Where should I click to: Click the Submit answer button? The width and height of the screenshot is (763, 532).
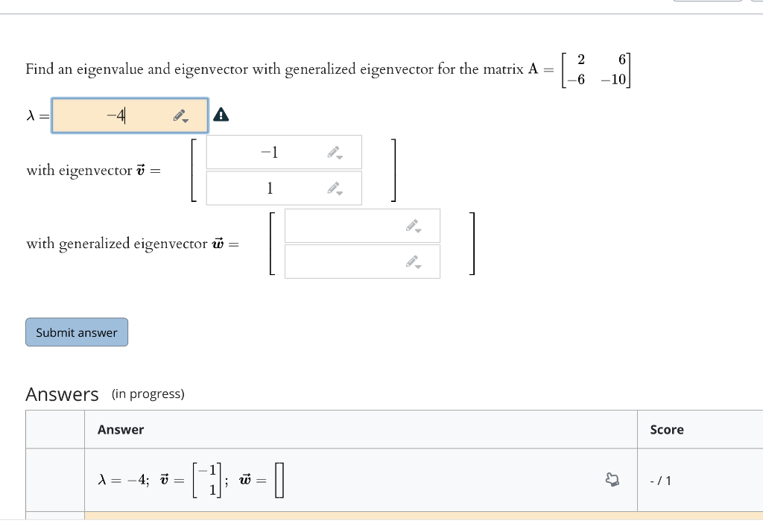(x=76, y=332)
